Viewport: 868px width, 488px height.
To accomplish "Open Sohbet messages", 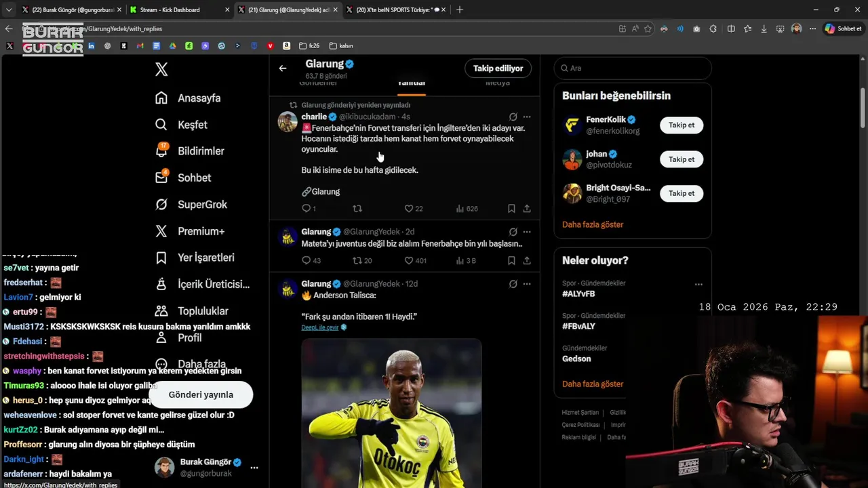I will coord(182,178).
